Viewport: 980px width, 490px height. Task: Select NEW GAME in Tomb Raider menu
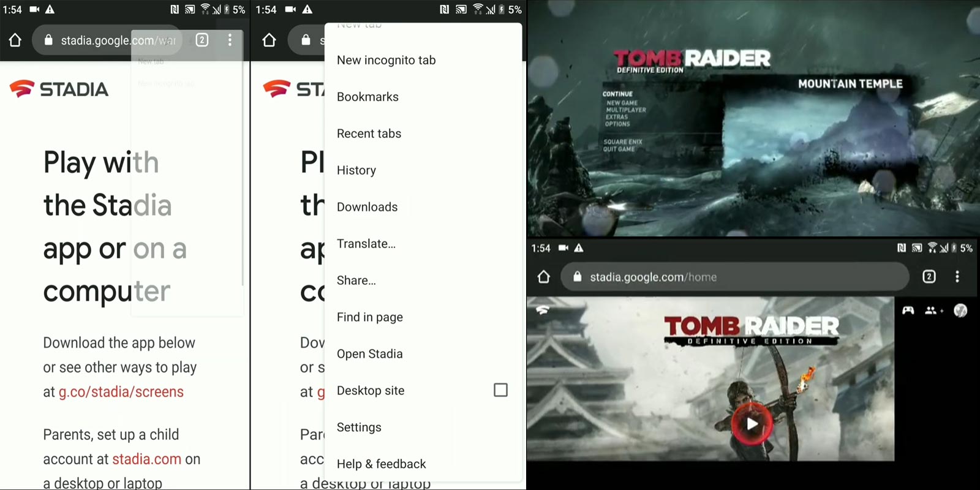click(x=622, y=103)
